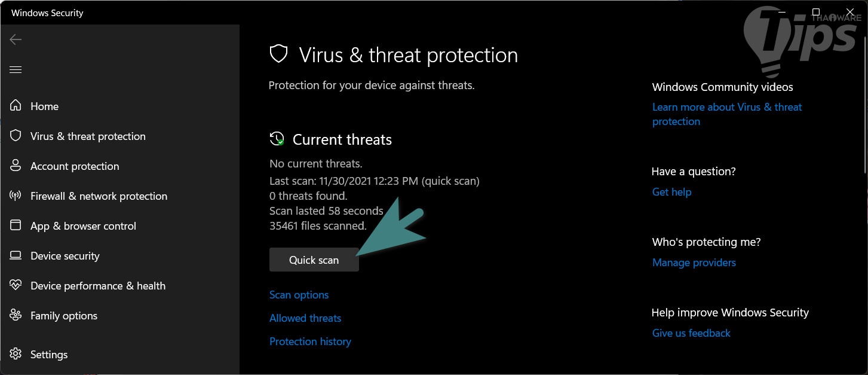Click the Device performance heart icon
The image size is (868, 375).
pyautogui.click(x=16, y=285)
